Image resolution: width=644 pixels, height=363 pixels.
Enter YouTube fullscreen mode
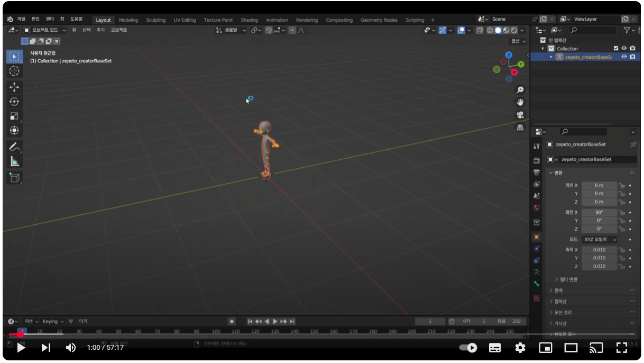(x=622, y=348)
